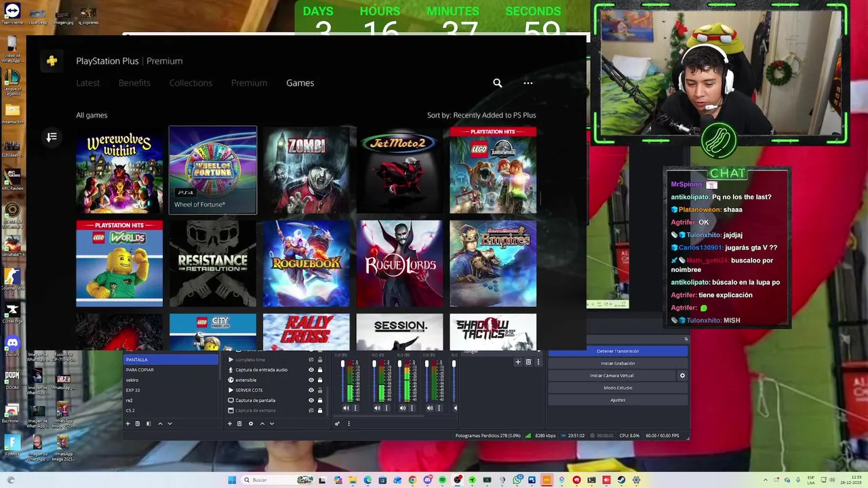Click Iniciar Grabación button
The height and width of the screenshot is (488, 868).
[x=618, y=363]
